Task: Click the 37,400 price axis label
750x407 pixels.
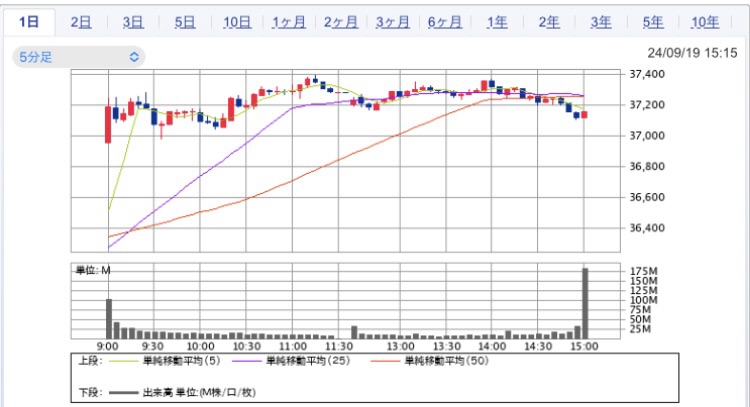Action: pyautogui.click(x=647, y=74)
